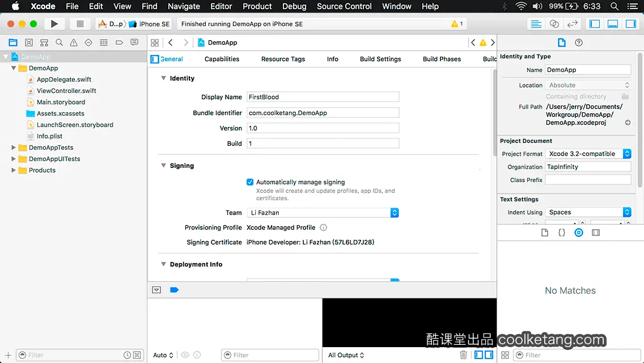Toggle the project and targets list

(155, 59)
